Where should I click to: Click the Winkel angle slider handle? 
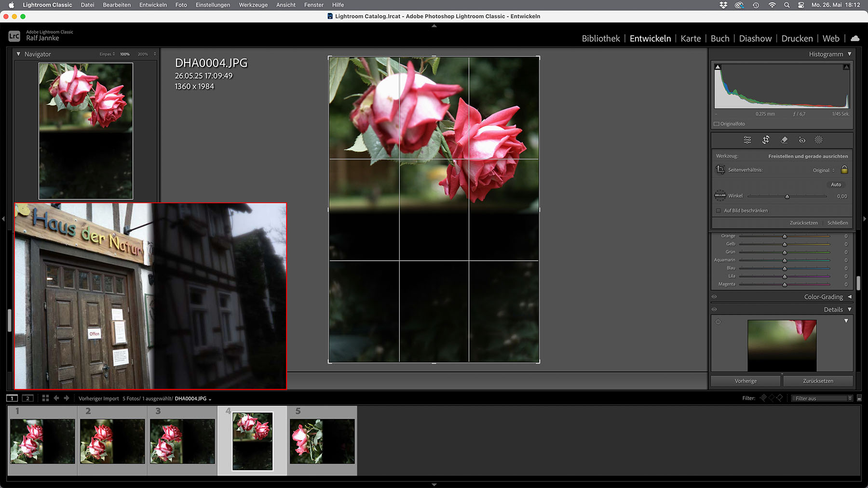pyautogui.click(x=787, y=197)
